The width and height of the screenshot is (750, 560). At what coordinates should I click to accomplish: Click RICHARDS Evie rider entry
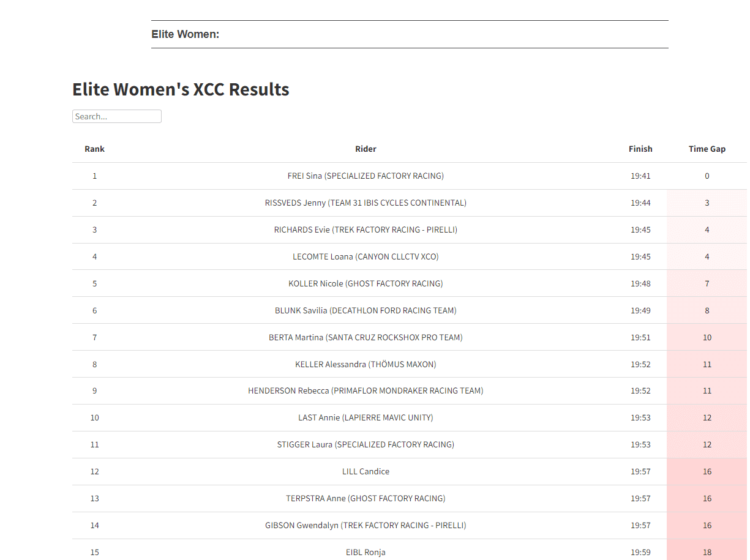pos(366,230)
